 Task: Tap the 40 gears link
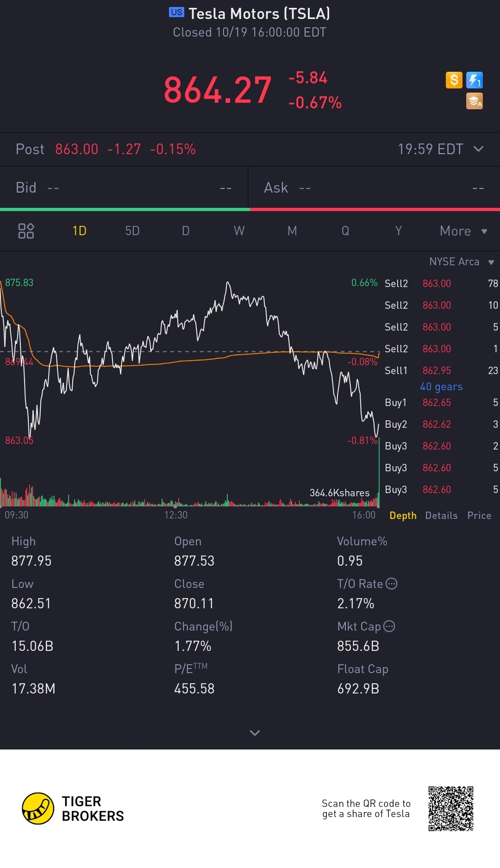[x=441, y=387]
